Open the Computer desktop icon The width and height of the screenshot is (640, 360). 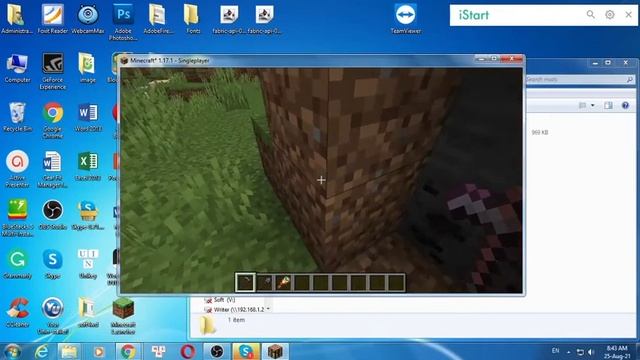click(18, 68)
